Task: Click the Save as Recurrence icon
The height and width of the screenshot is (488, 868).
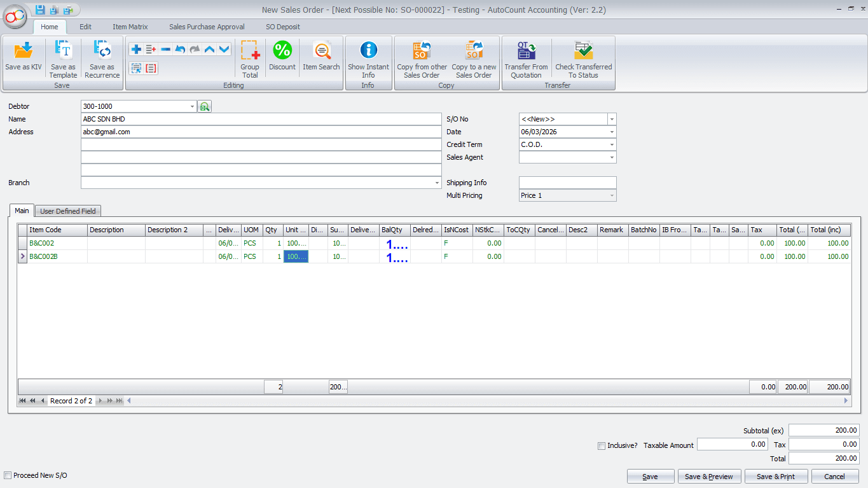Action: pyautogui.click(x=101, y=57)
